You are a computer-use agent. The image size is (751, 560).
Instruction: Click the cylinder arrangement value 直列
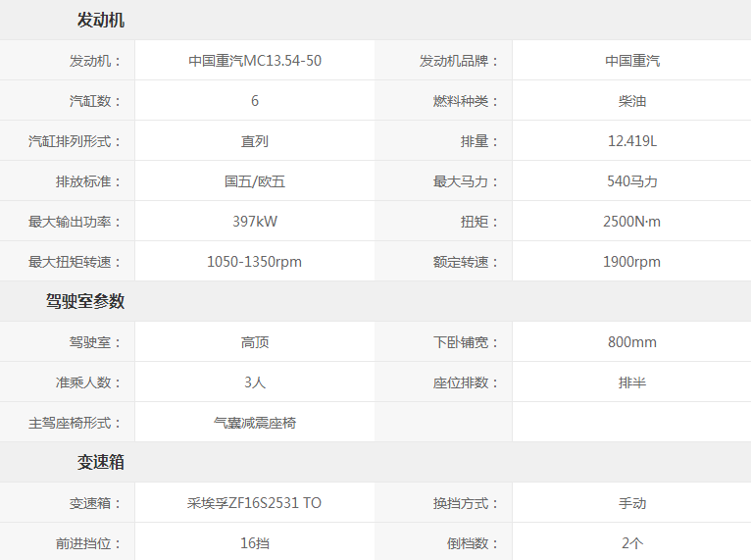pos(255,141)
